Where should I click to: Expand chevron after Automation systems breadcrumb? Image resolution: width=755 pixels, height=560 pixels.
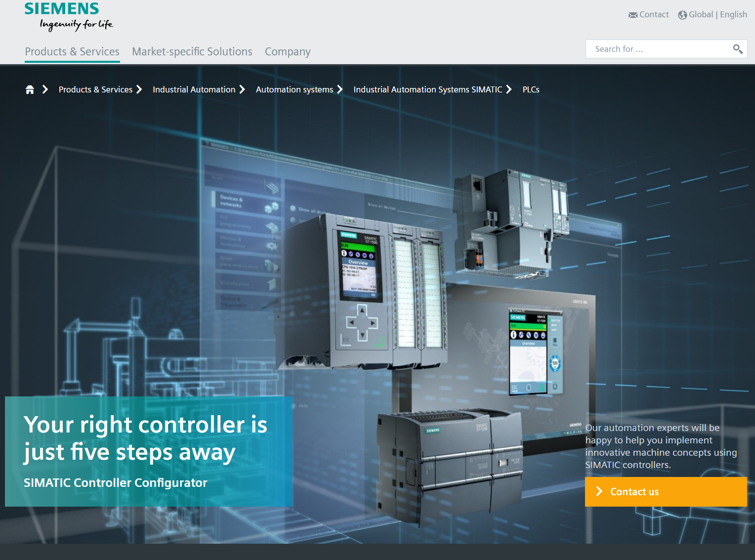coord(340,89)
